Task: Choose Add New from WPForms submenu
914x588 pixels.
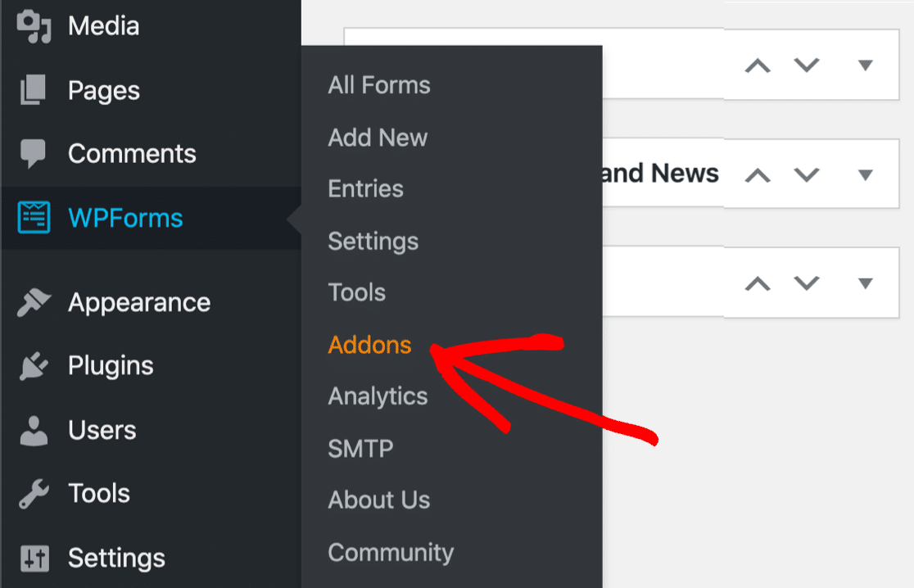Action: click(378, 138)
